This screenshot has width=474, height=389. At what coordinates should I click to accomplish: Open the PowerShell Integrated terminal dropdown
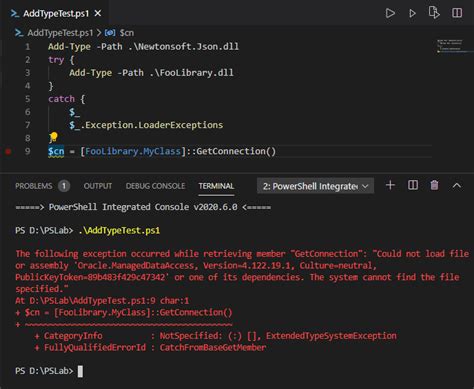[315, 186]
